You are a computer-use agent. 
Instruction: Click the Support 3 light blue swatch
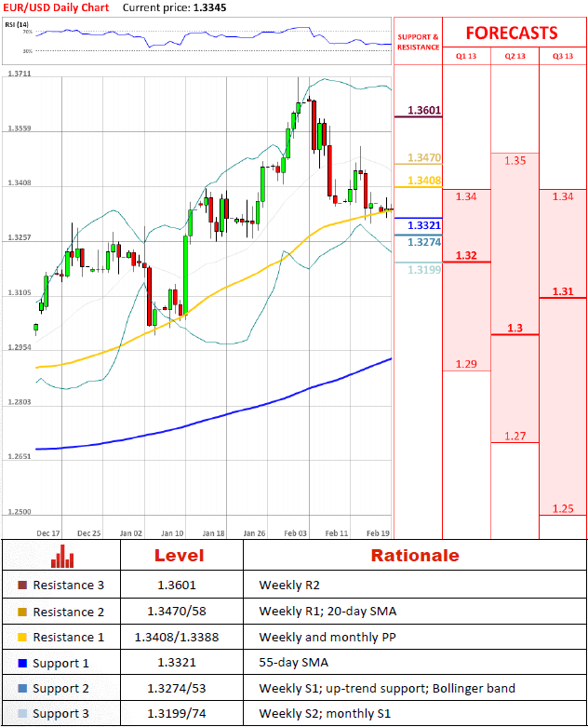pos(22,714)
